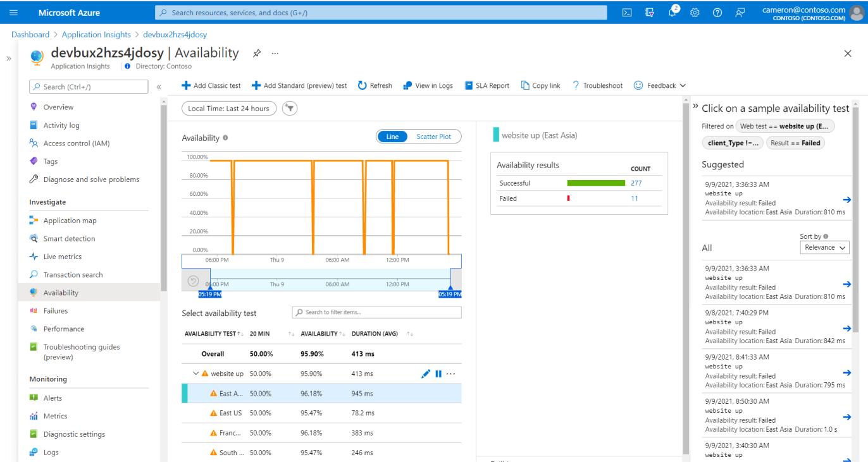868x462 pixels.
Task: Switch chart to Scatter Plot view
Action: [433, 137]
